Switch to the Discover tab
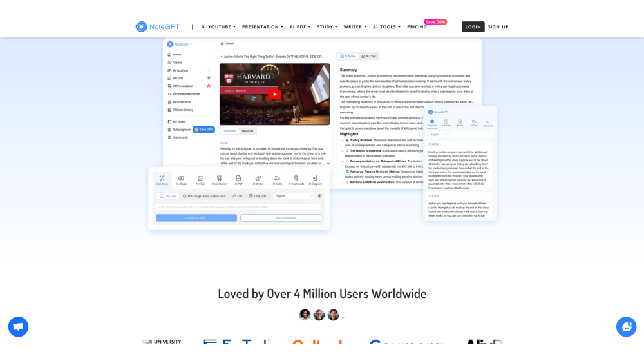The height and width of the screenshot is (363, 644). point(247,131)
